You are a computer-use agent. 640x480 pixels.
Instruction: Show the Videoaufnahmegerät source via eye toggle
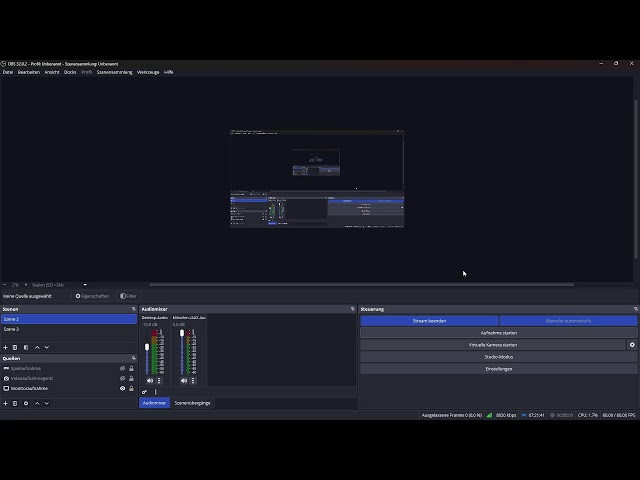point(122,378)
